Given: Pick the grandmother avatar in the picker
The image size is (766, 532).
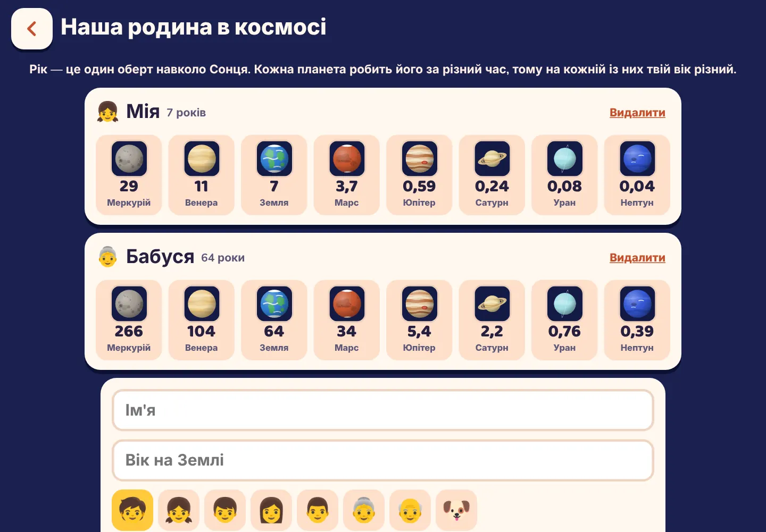Looking at the screenshot, I should pos(364,510).
